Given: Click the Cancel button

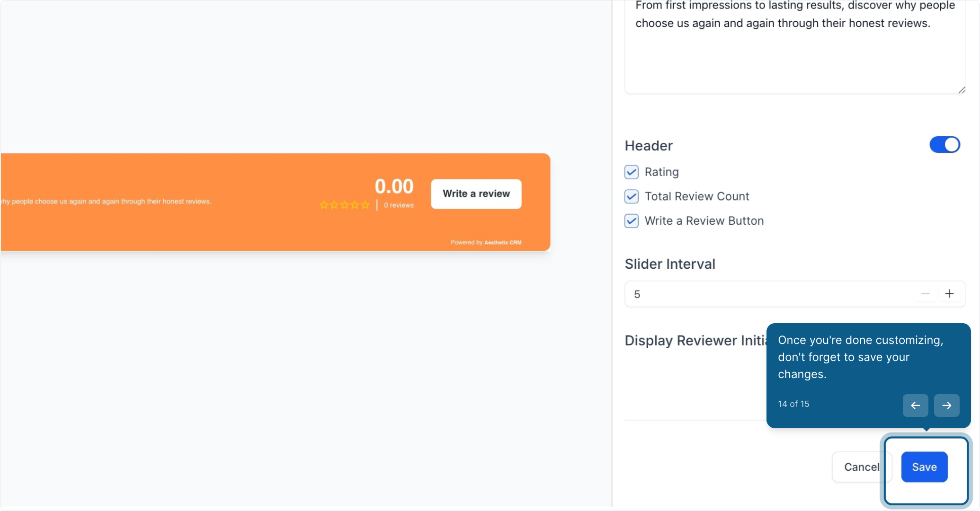Looking at the screenshot, I should [x=862, y=467].
